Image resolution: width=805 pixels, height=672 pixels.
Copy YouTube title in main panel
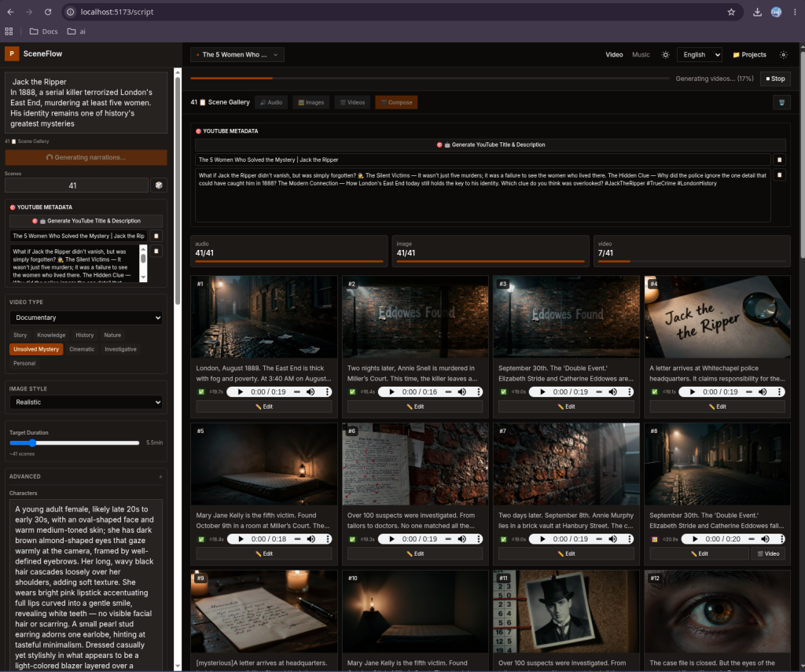(779, 160)
